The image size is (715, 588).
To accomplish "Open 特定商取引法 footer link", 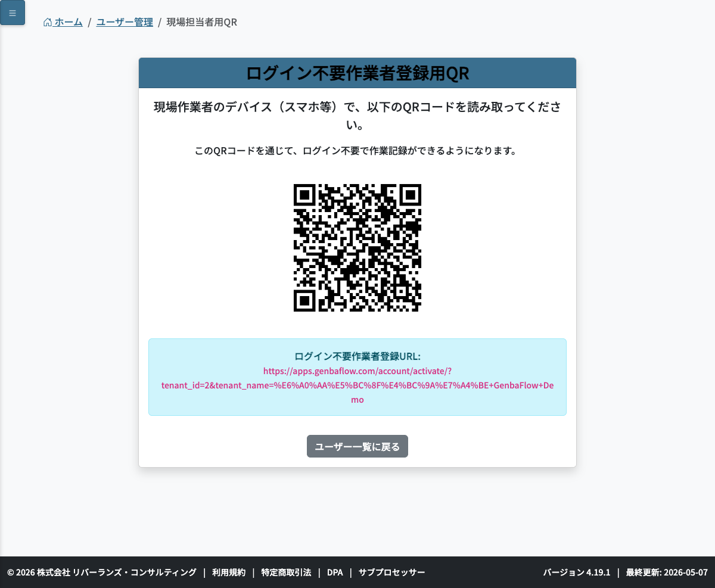I will [286, 573].
